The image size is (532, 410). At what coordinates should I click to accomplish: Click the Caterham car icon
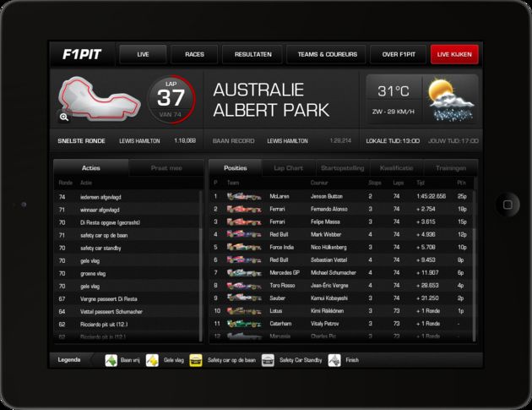[x=244, y=324]
